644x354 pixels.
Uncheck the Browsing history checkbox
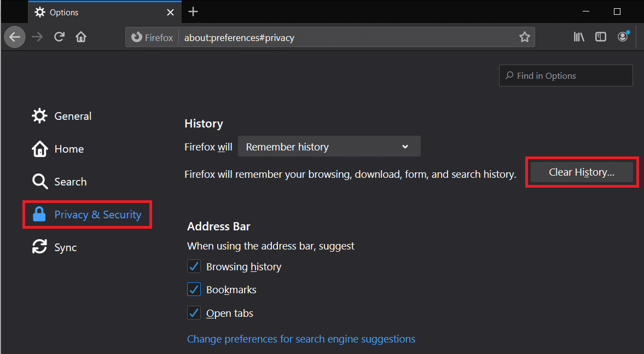(x=194, y=266)
